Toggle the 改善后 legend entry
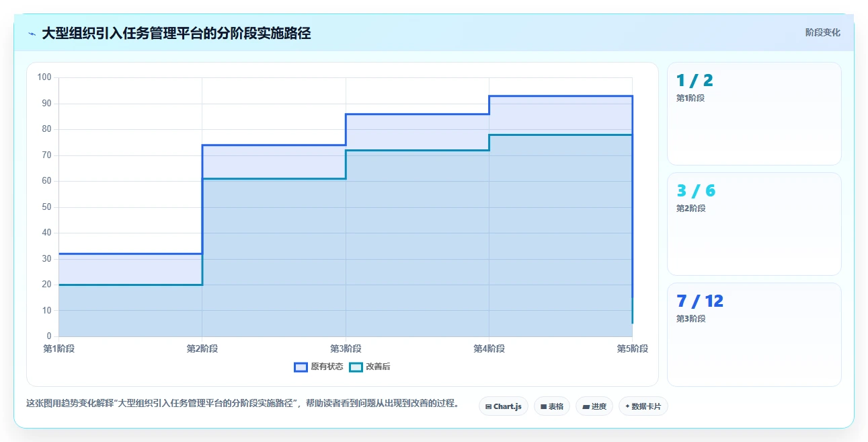Screen dimensions: 868x442 click(370, 367)
